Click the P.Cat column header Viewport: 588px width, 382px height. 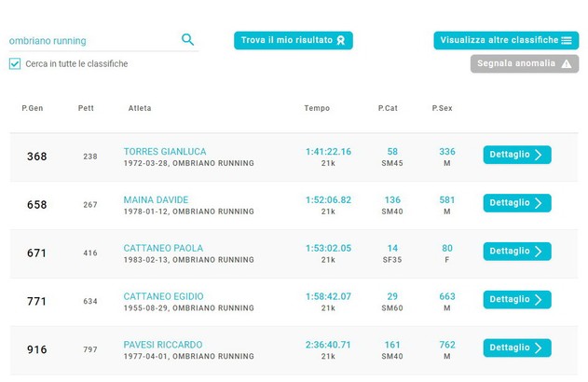[x=388, y=108]
